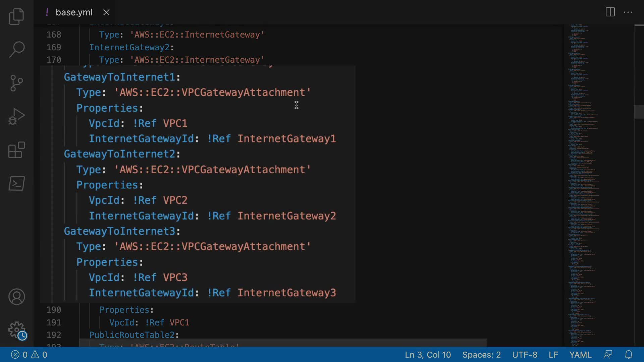
Task: Open the Search view in activity bar
Action: pos(16,49)
